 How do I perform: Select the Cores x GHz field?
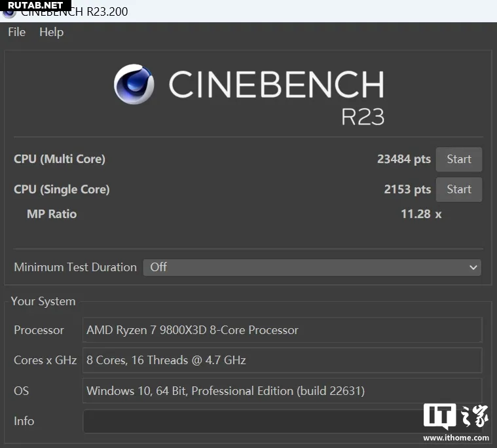282,360
